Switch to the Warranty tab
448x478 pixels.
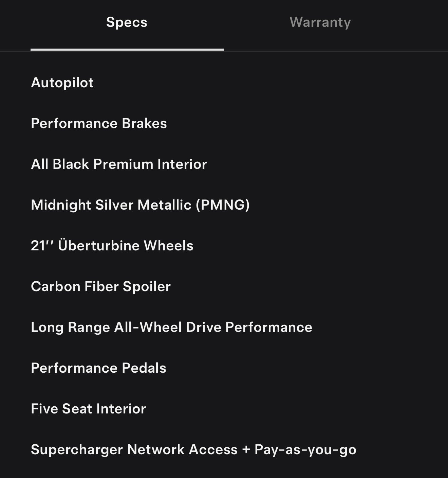tap(321, 22)
